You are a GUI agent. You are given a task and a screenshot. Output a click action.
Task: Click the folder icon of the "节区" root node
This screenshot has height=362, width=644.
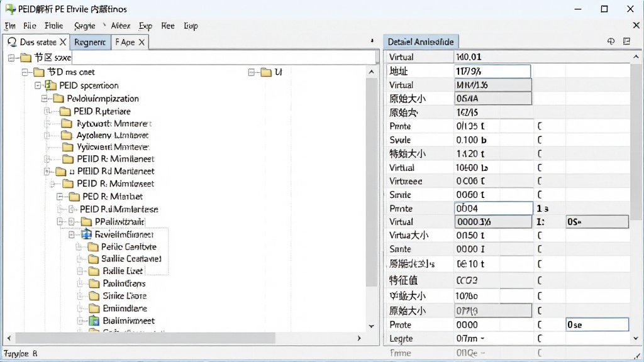(x=25, y=57)
